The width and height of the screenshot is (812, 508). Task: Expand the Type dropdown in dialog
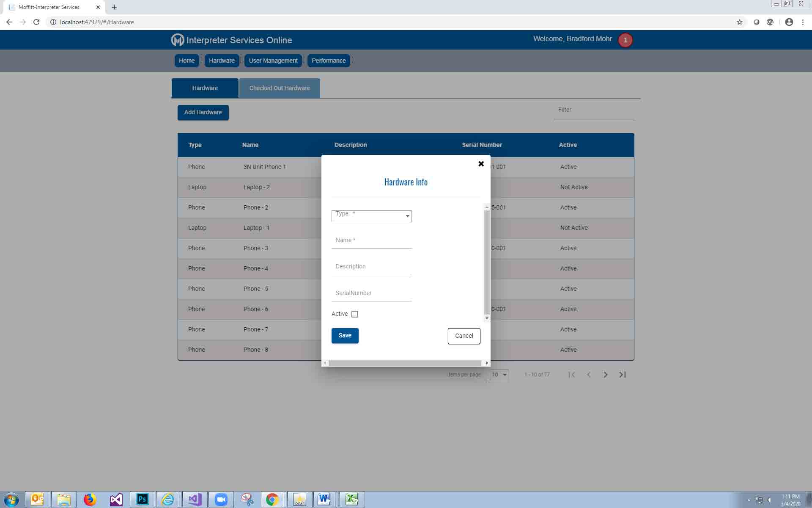371,216
